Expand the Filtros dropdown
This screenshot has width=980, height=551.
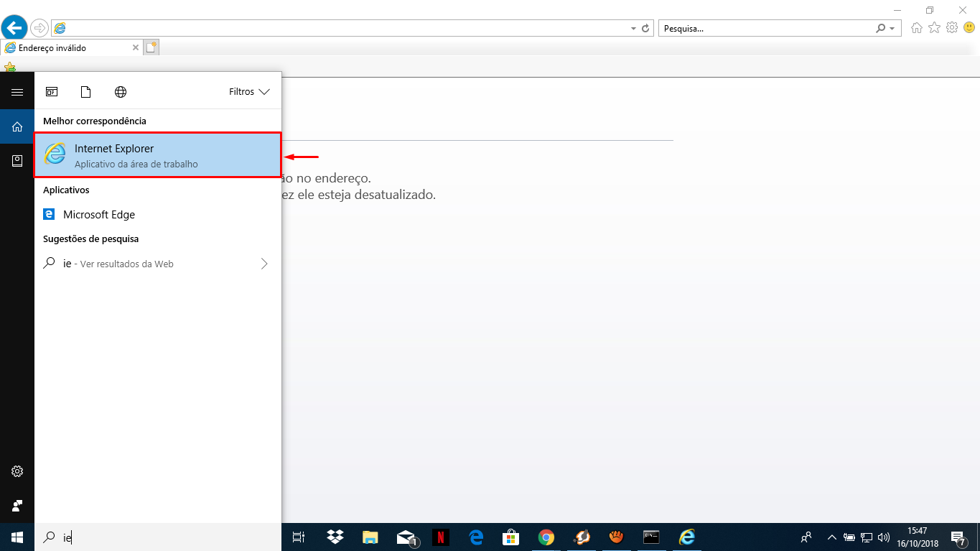tap(249, 92)
